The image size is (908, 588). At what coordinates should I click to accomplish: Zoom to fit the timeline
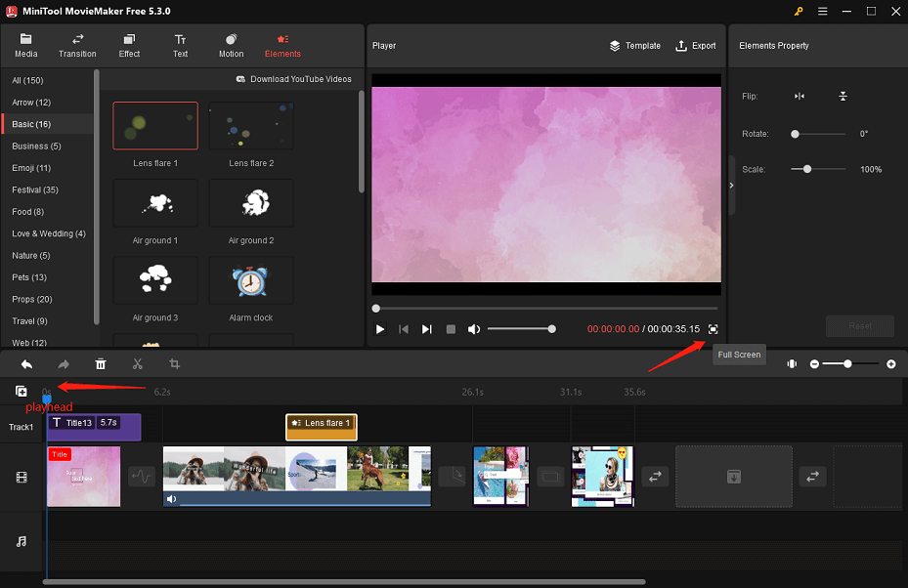click(x=792, y=364)
